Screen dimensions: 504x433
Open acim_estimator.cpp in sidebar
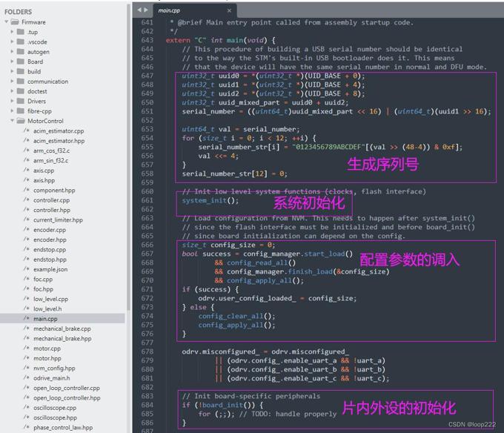click(x=59, y=130)
